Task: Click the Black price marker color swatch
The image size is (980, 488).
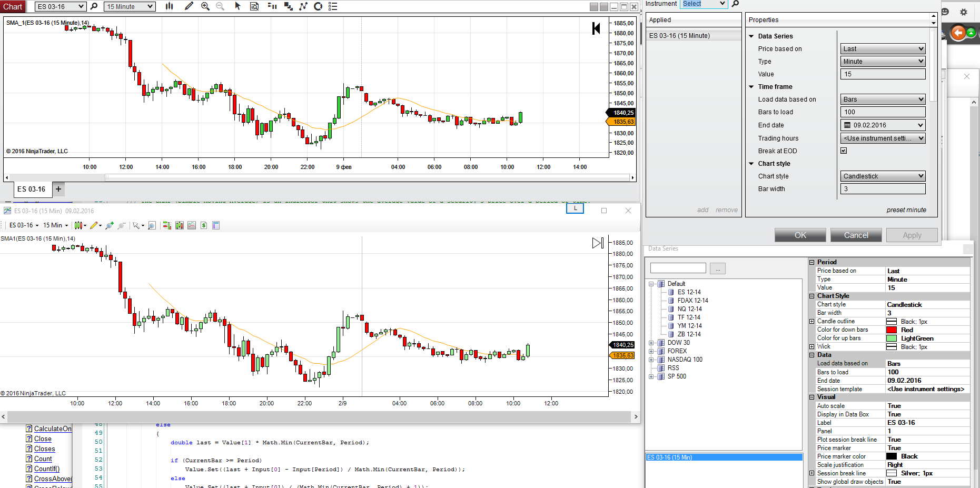Action: 892,456
